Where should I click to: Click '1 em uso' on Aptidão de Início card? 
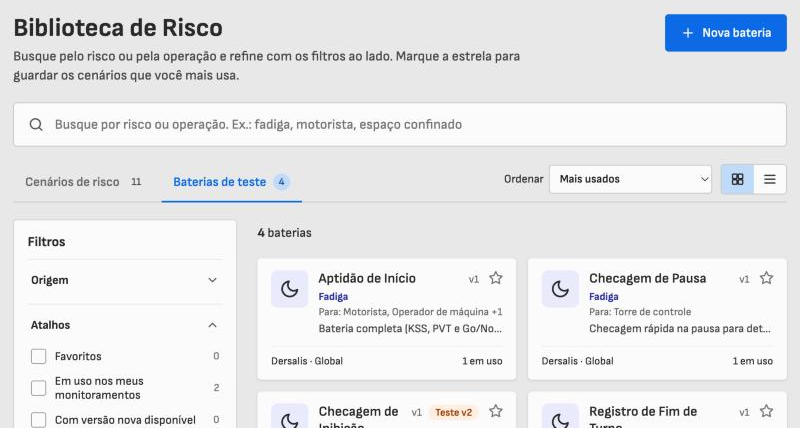click(x=482, y=361)
